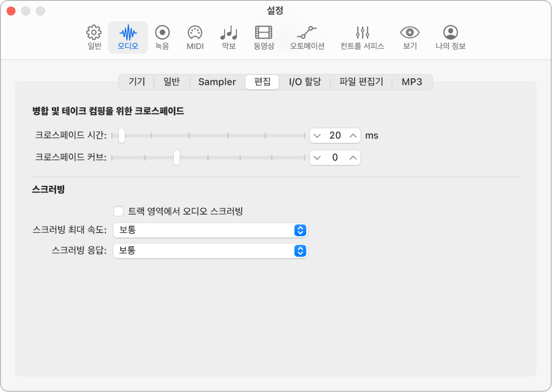
Task: Select the MP3 tab
Action: point(412,82)
